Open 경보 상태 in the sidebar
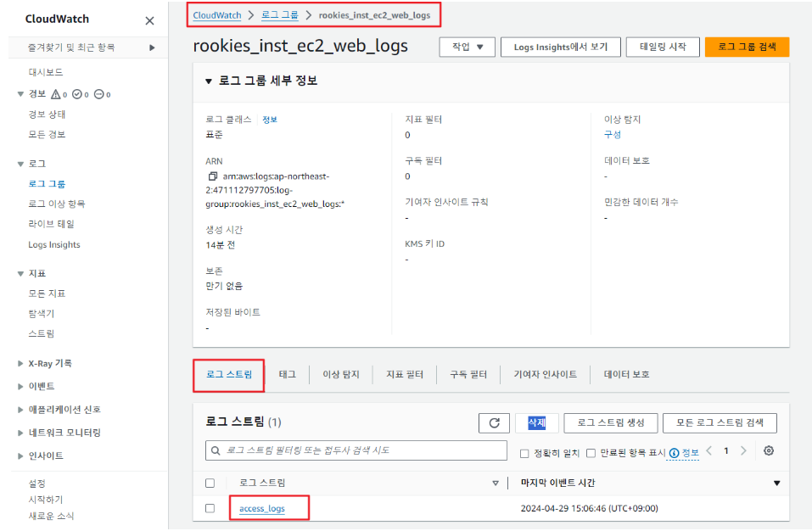This screenshot has height=531, width=812. point(47,115)
